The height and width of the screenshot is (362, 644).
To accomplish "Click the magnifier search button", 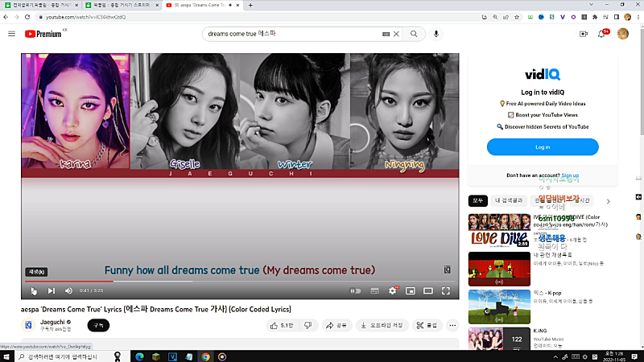I will 414,34.
